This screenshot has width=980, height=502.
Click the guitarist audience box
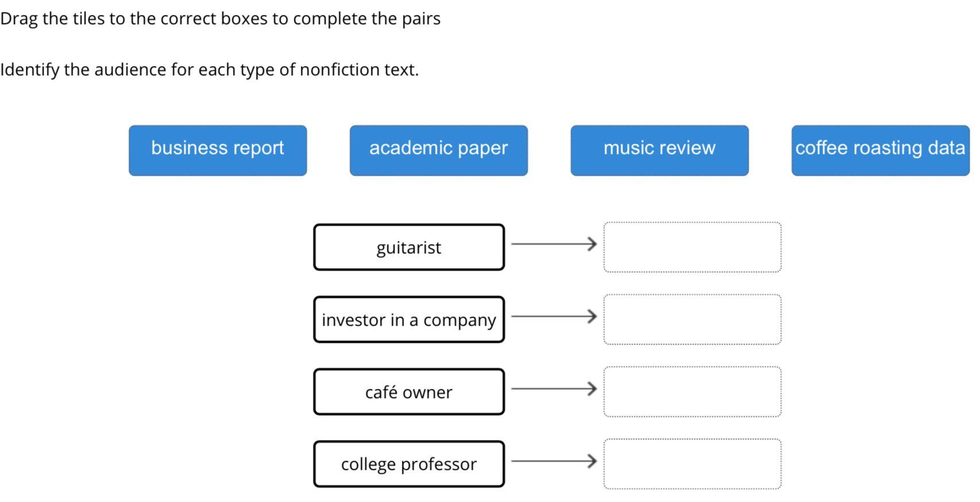pos(409,248)
